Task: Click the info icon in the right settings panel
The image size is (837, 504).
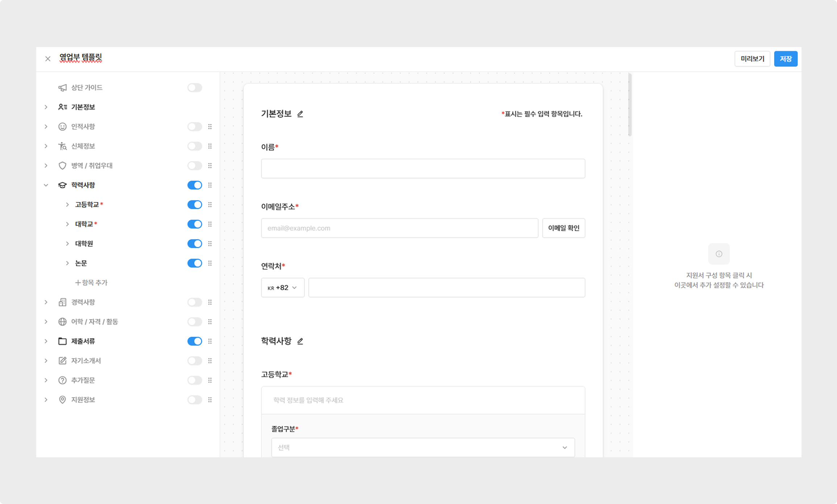Action: pos(719,254)
